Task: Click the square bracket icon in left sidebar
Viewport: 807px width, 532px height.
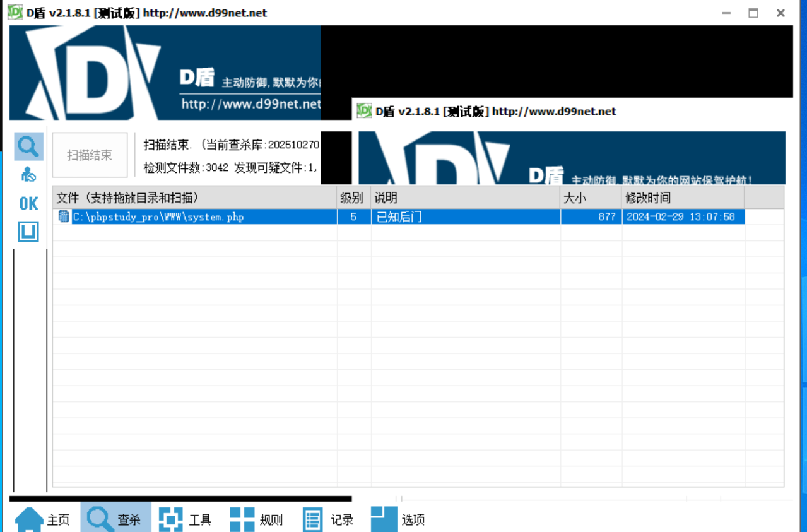Action: pyautogui.click(x=28, y=232)
